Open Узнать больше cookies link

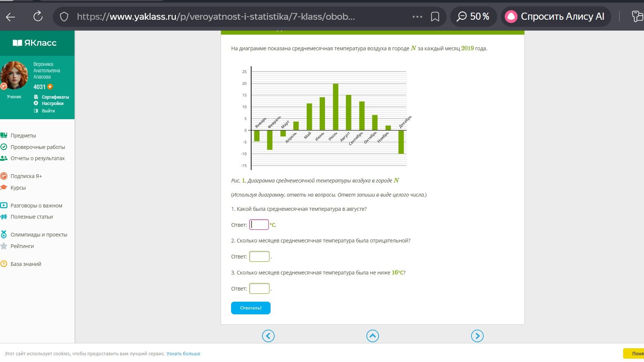pos(183,354)
